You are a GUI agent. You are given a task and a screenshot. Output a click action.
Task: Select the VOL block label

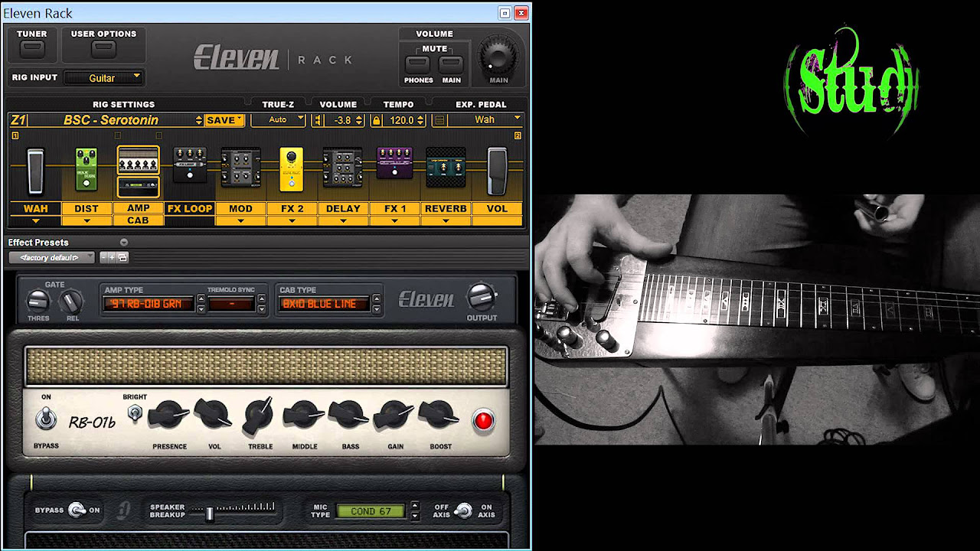click(497, 208)
